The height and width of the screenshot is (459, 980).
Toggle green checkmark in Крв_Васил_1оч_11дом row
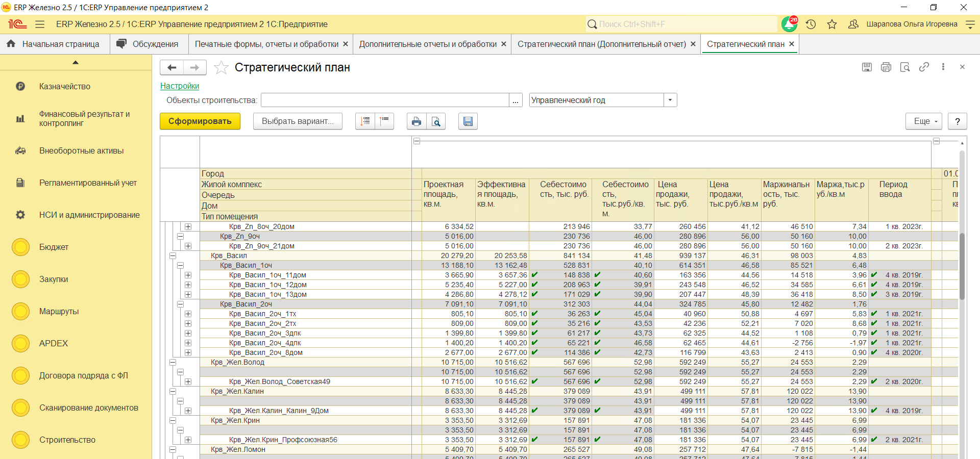(x=534, y=275)
